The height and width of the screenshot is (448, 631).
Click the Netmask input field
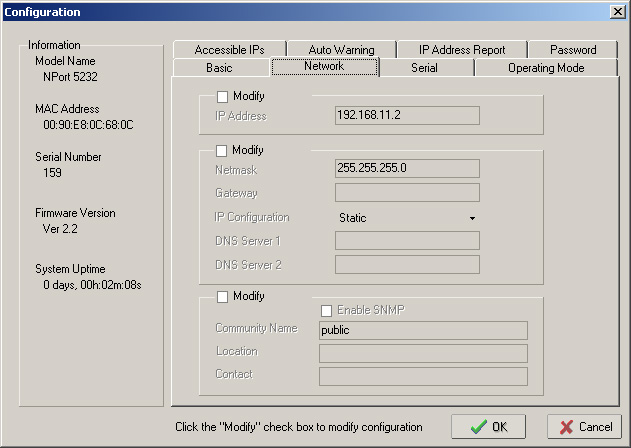pyautogui.click(x=407, y=169)
